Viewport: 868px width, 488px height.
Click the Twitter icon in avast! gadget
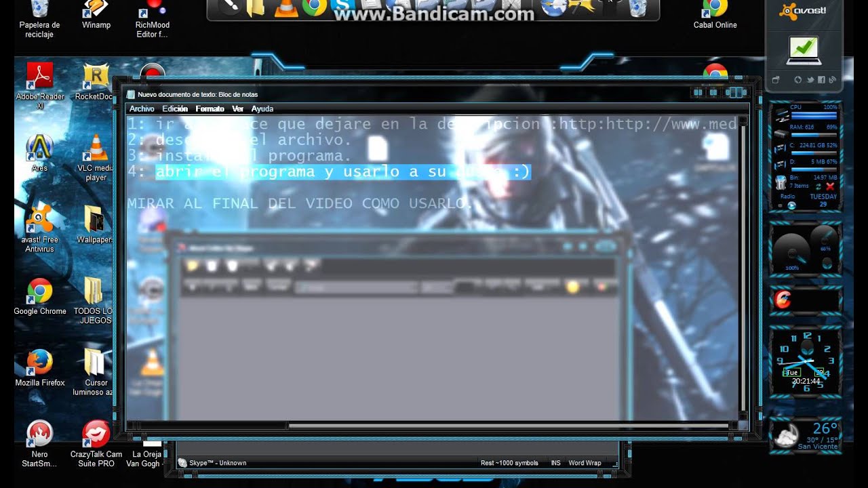pyautogui.click(x=810, y=80)
